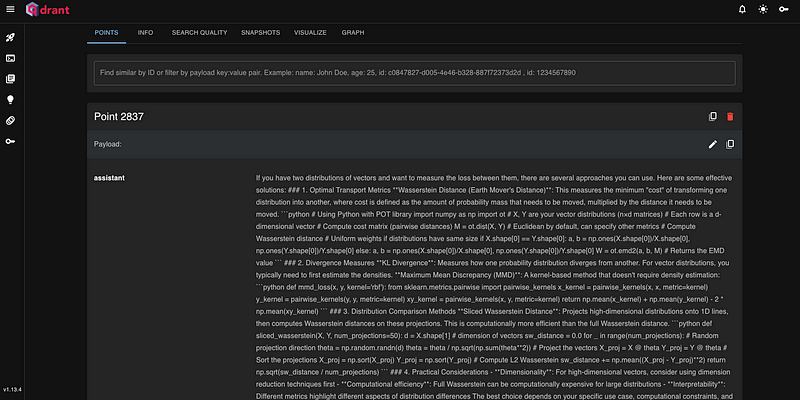Switch to the Search Quality tab
The width and height of the screenshot is (800, 400).
(x=198, y=32)
